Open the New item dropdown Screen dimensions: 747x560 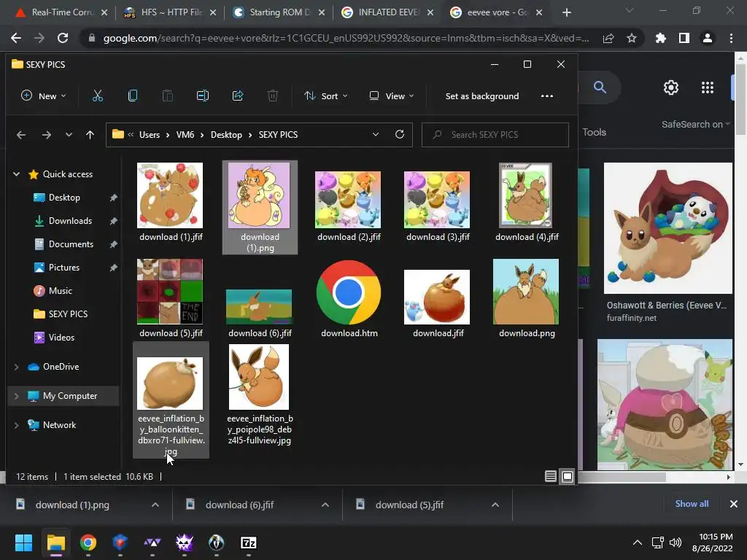[x=43, y=96]
